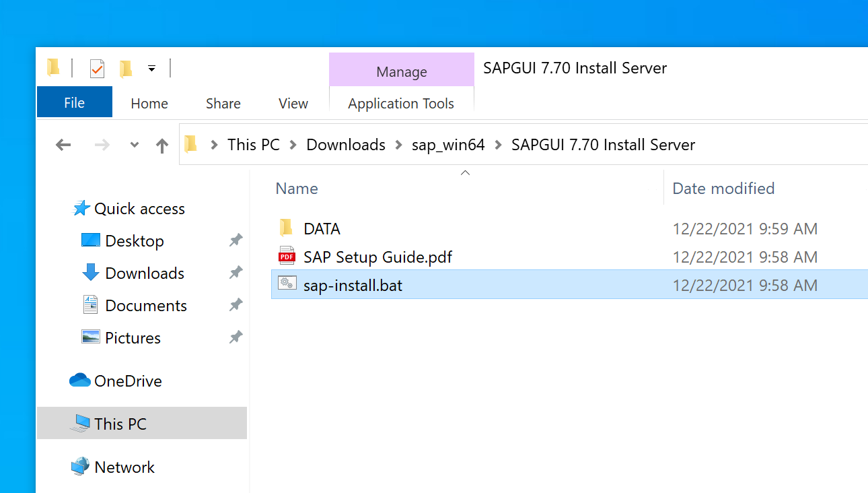This screenshot has width=868, height=493.
Task: Open the Customize Quick Access Toolbar dropdown
Action: [x=152, y=69]
